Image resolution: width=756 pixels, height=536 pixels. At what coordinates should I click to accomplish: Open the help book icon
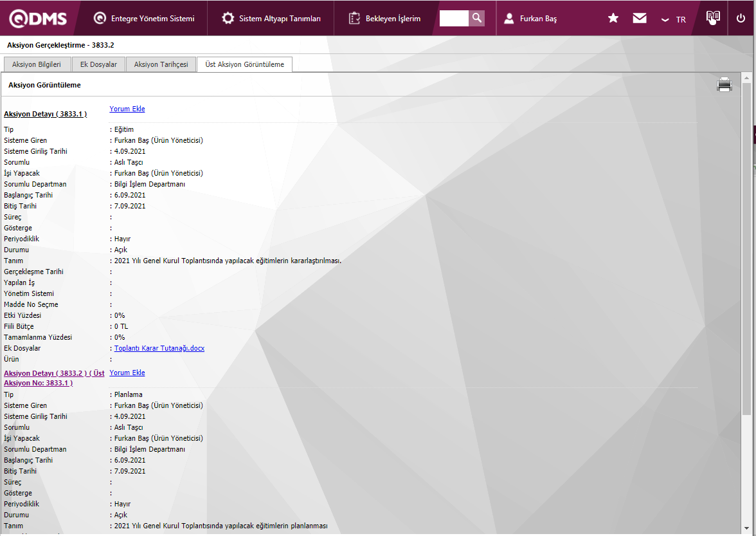click(x=712, y=18)
